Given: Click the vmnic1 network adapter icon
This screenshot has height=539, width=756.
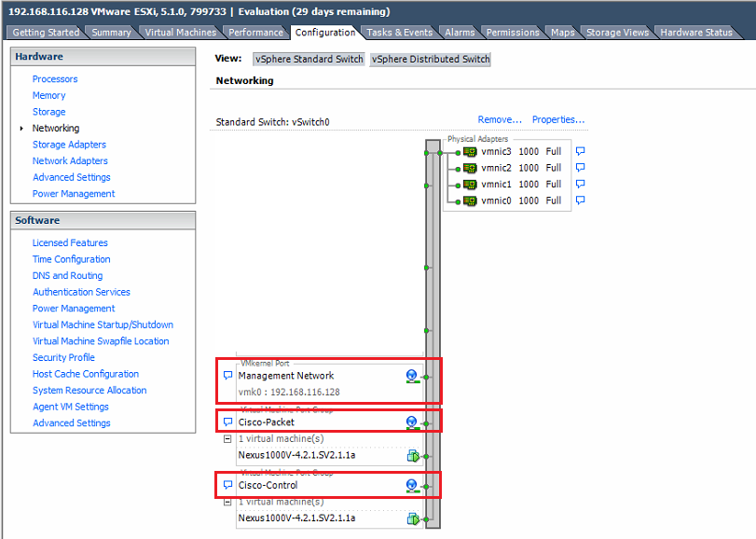Looking at the screenshot, I should (x=470, y=185).
